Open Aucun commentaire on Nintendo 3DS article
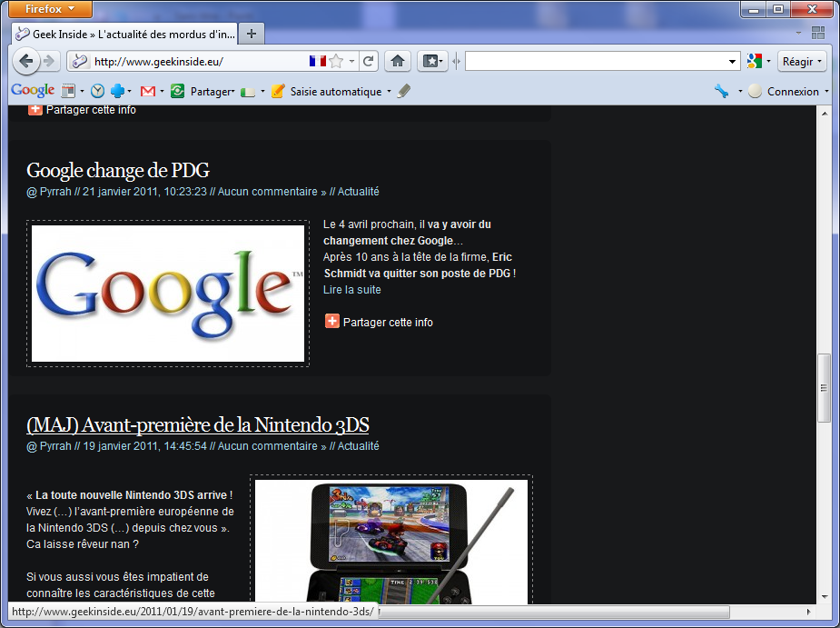This screenshot has height=628, width=840. [x=272, y=445]
